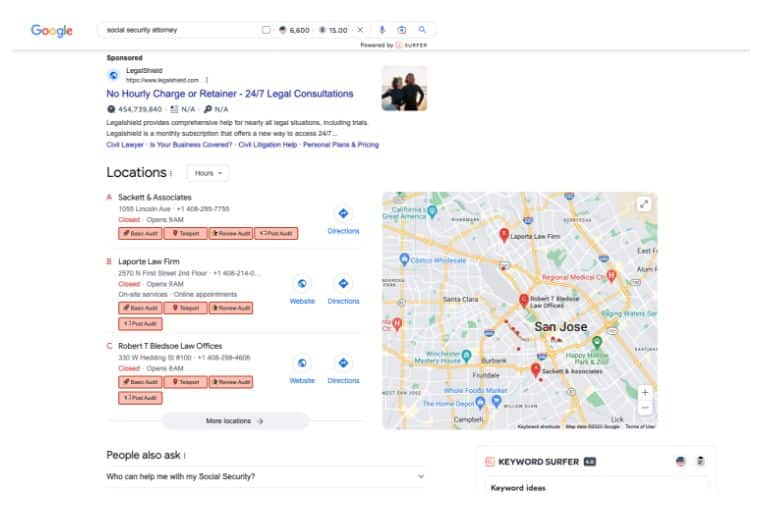Viewport: 760px width, 520px height.
Task: Click the Laporte Law Firm map pin
Action: [x=504, y=235]
